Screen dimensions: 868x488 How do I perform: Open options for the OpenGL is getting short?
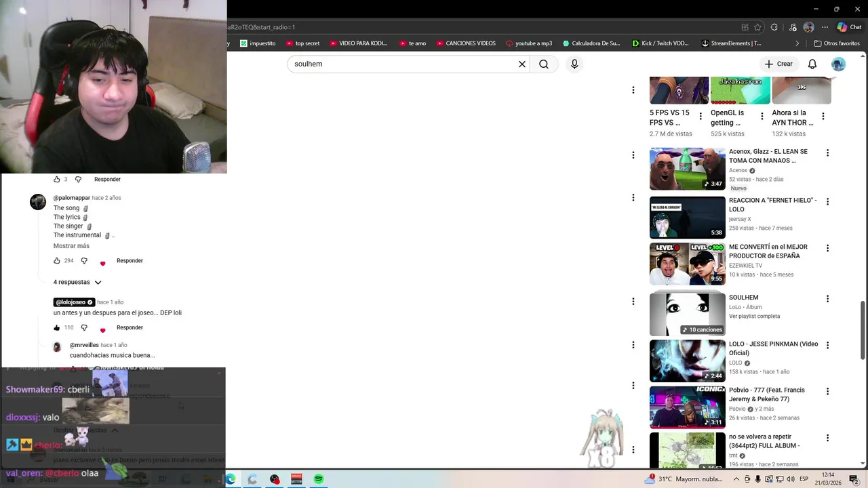(x=762, y=117)
